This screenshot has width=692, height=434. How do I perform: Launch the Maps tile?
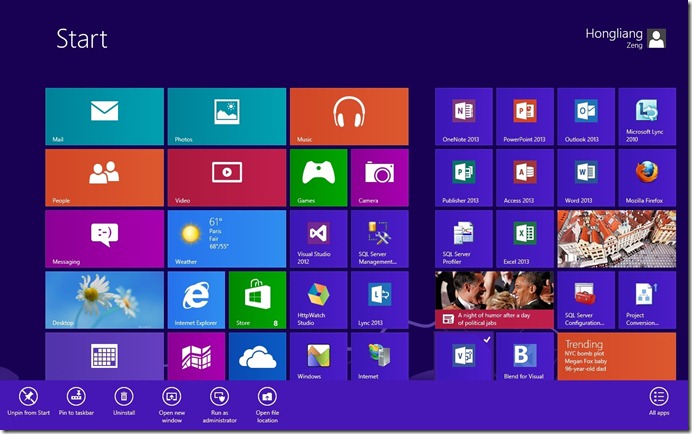[x=196, y=356]
